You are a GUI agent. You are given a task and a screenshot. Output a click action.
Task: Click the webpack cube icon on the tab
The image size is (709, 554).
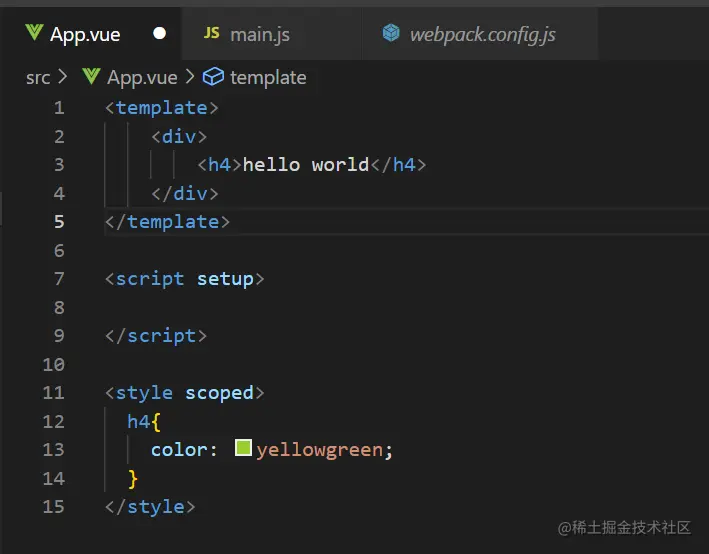[391, 34]
